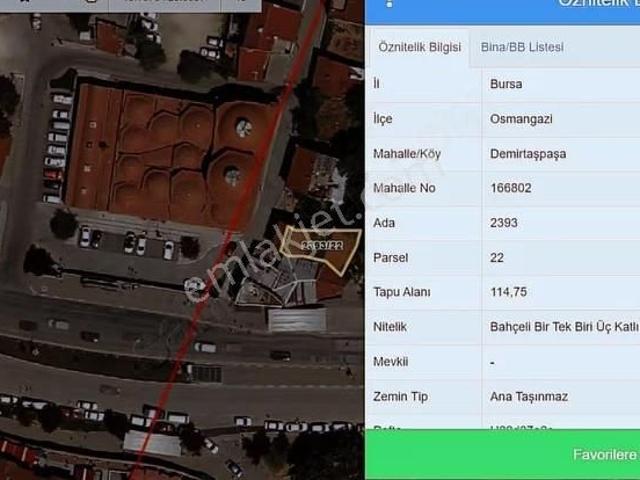Select the Parsel value 22
Viewport: 640px width, 480px height.
[x=497, y=257]
